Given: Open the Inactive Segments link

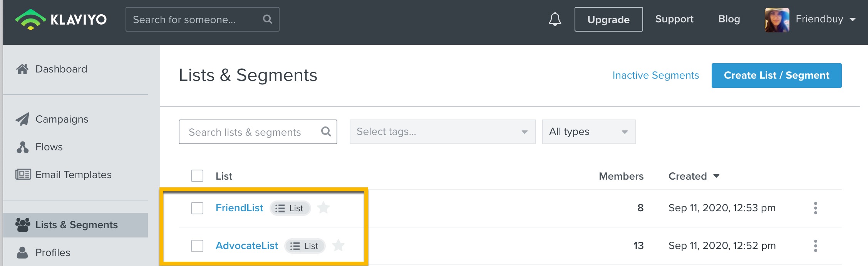Looking at the screenshot, I should click(x=655, y=75).
